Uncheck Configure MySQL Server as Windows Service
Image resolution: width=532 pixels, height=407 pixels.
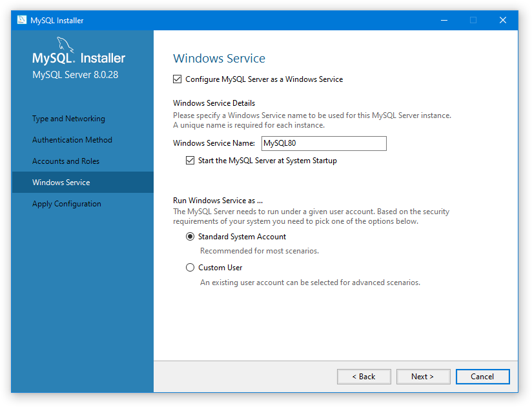pos(178,79)
